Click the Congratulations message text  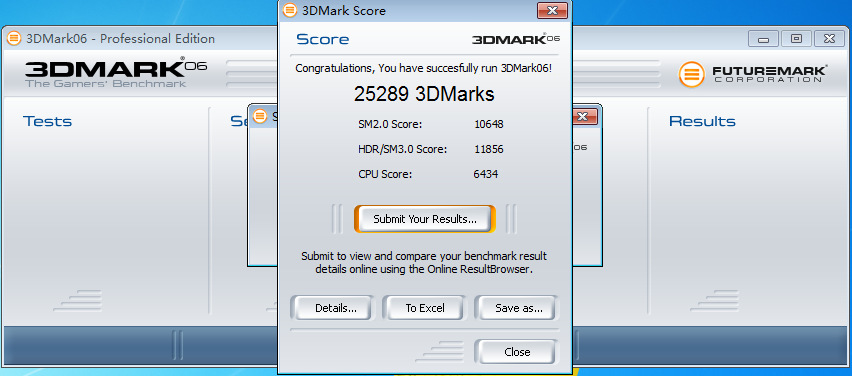tap(424, 68)
